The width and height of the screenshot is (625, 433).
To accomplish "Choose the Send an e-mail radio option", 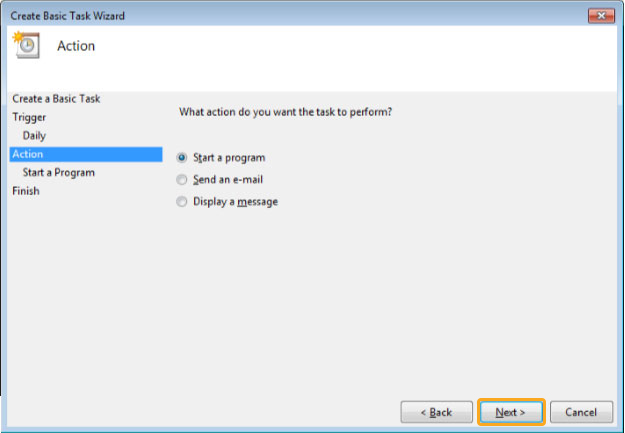I will point(182,179).
